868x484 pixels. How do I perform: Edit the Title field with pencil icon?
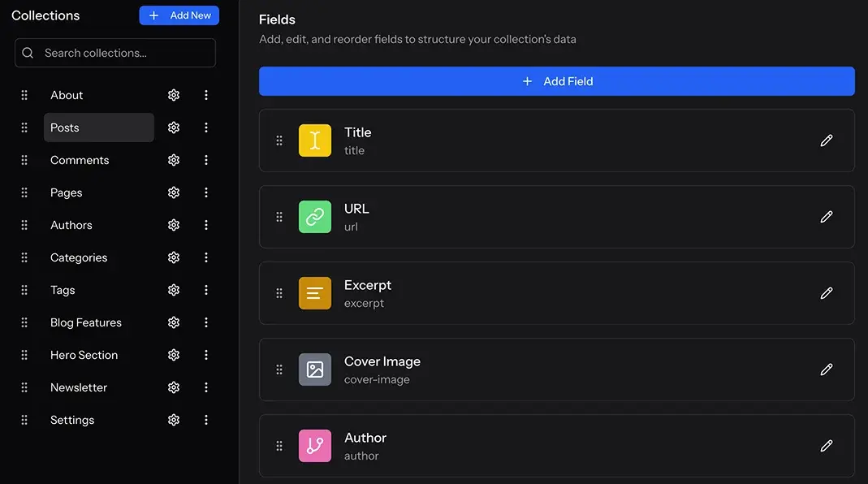coord(827,140)
